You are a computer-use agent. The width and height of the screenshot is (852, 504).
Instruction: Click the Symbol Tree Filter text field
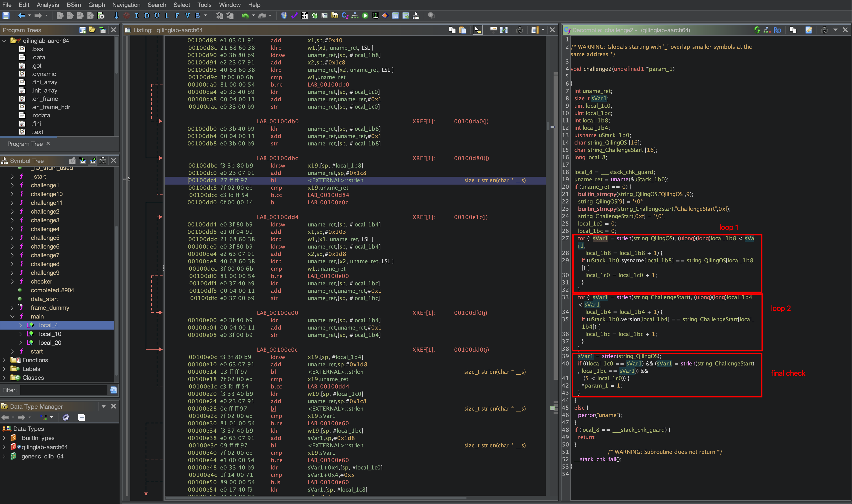pos(64,390)
